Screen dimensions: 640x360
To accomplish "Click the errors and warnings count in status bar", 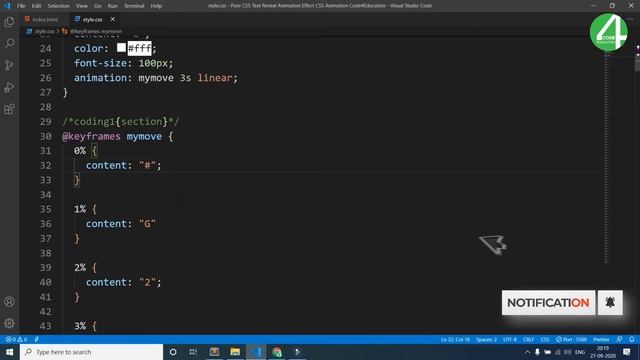I will (x=16, y=339).
